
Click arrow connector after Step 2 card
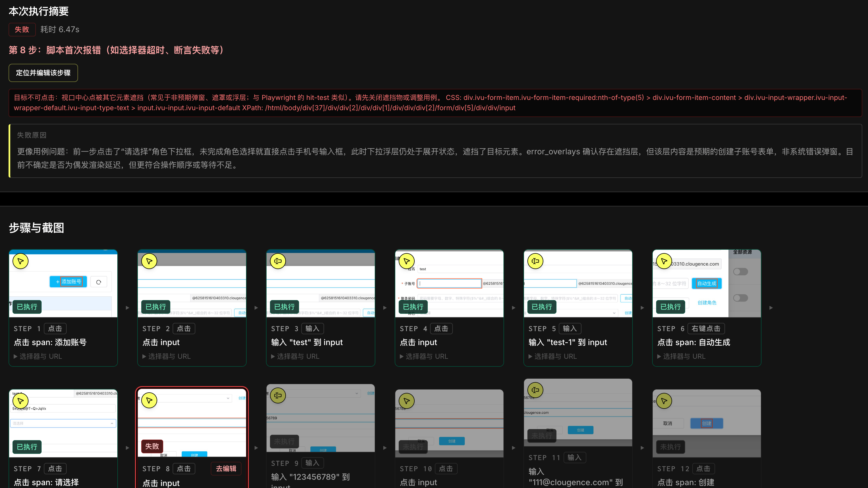point(256,308)
